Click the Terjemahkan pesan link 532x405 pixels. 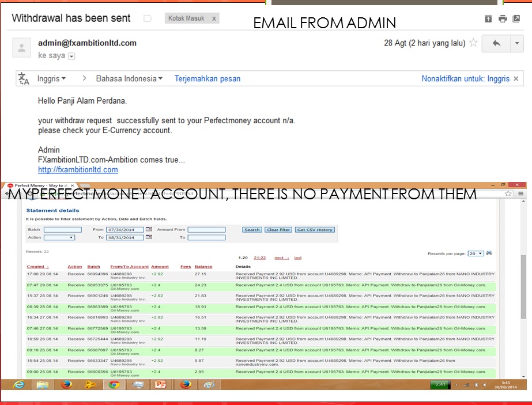click(207, 78)
